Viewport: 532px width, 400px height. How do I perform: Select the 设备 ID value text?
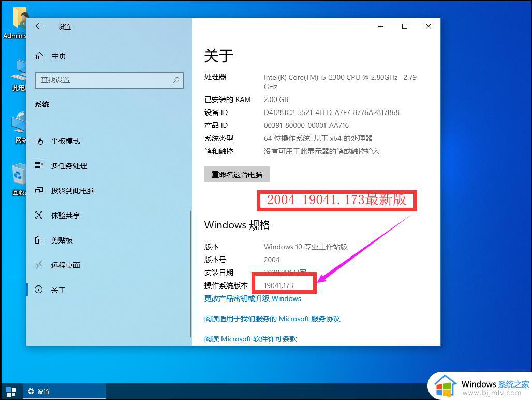pos(332,112)
